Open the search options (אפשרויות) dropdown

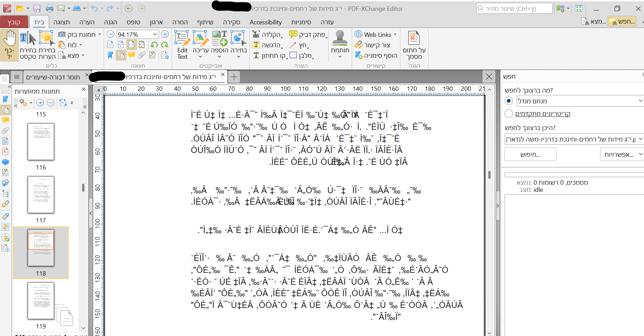point(622,154)
